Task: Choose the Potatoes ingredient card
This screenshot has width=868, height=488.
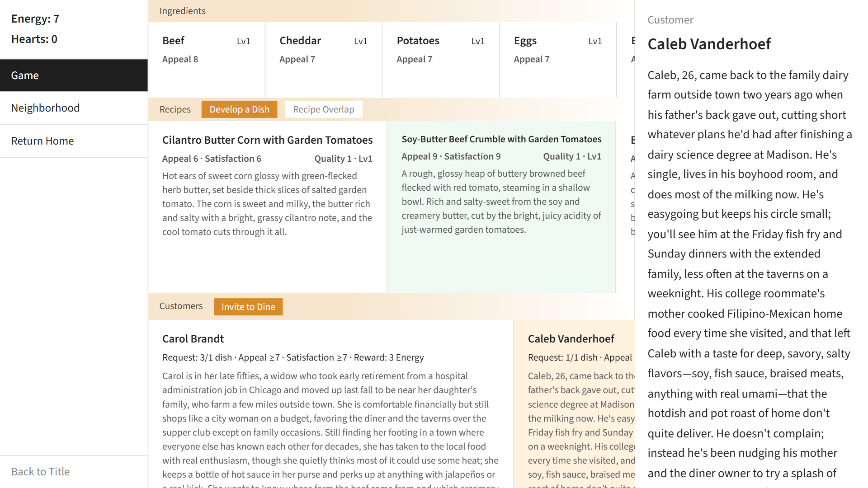Action: (x=441, y=60)
